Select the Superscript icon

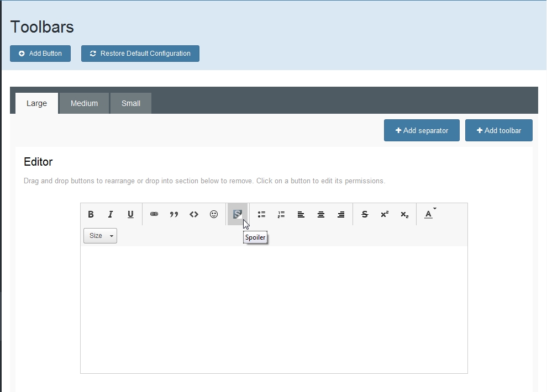[x=385, y=214]
